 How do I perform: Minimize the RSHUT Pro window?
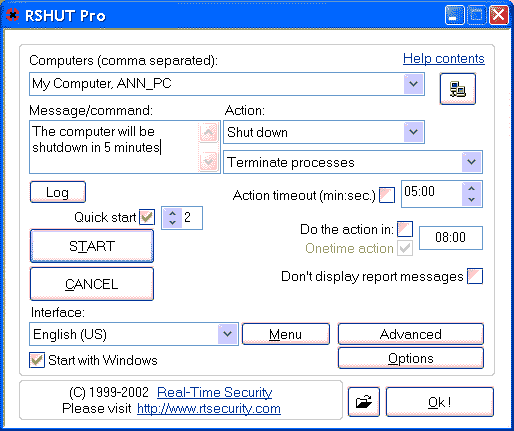[454, 15]
